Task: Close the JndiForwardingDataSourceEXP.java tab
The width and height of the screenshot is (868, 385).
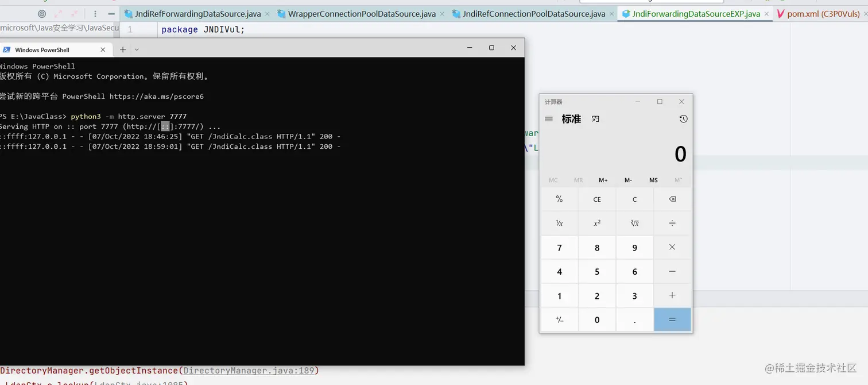Action: tap(767, 14)
